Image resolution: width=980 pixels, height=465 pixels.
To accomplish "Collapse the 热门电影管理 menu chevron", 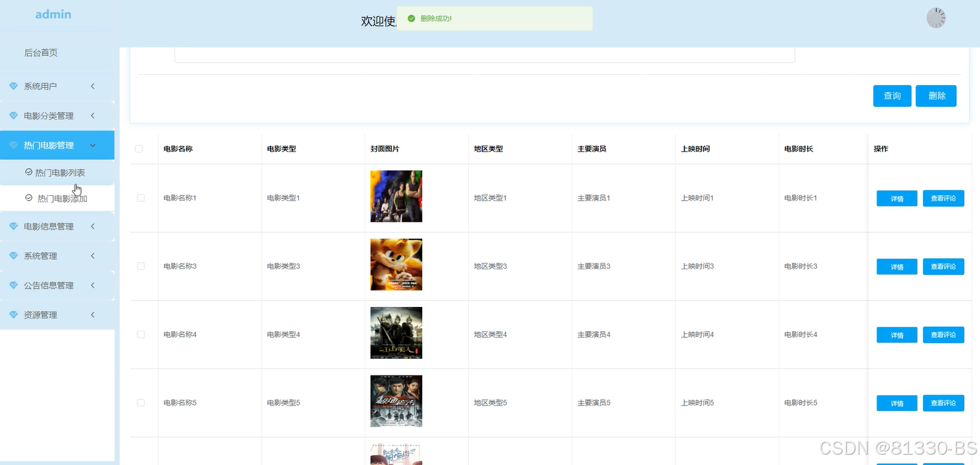I will (x=93, y=146).
